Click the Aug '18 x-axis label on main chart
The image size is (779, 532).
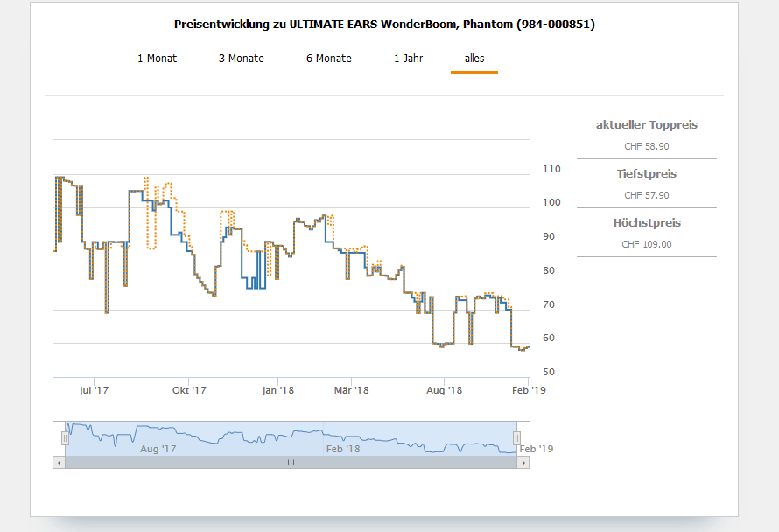(x=444, y=390)
